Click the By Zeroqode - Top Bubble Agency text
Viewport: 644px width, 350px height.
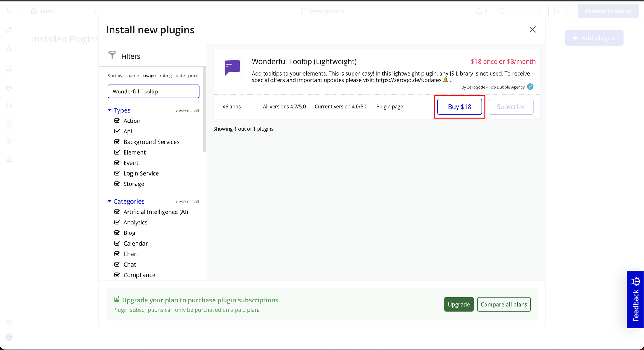(493, 87)
